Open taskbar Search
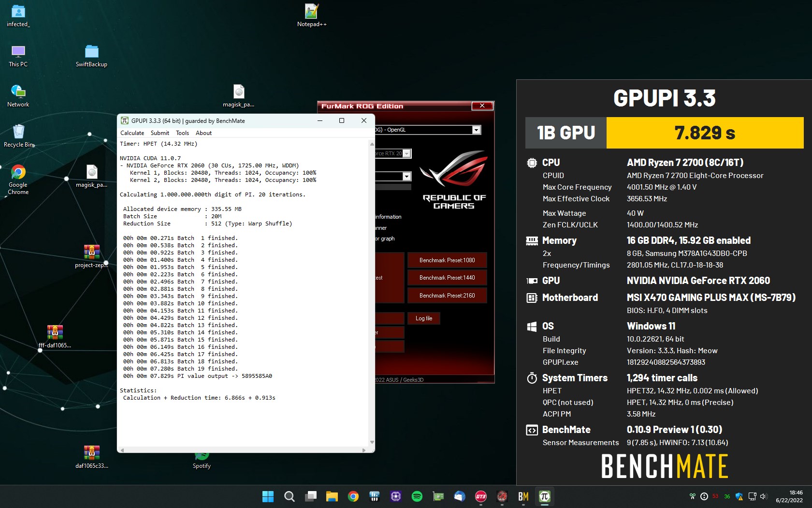Viewport: 812px width, 508px height. (x=289, y=496)
